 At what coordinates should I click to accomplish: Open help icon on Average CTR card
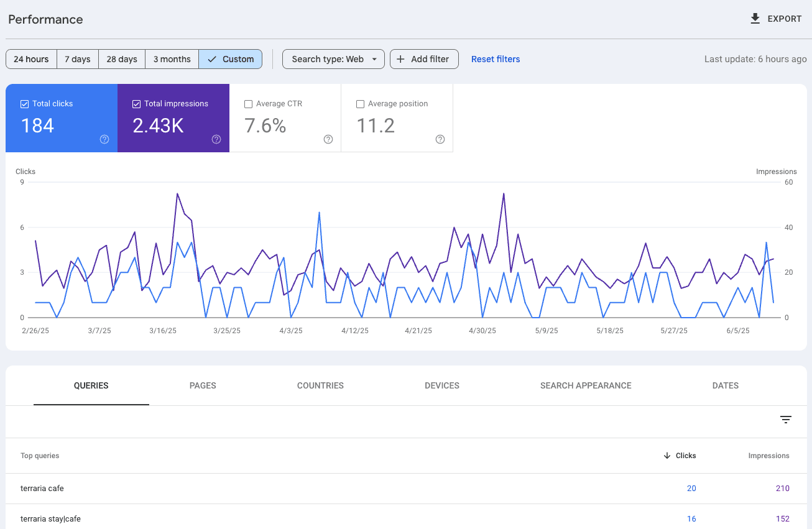pos(328,139)
